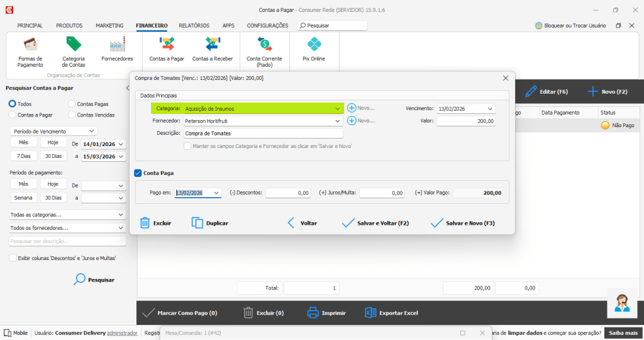644x340 pixels.
Task: Switch to the Relatórios tab
Action: 194,25
